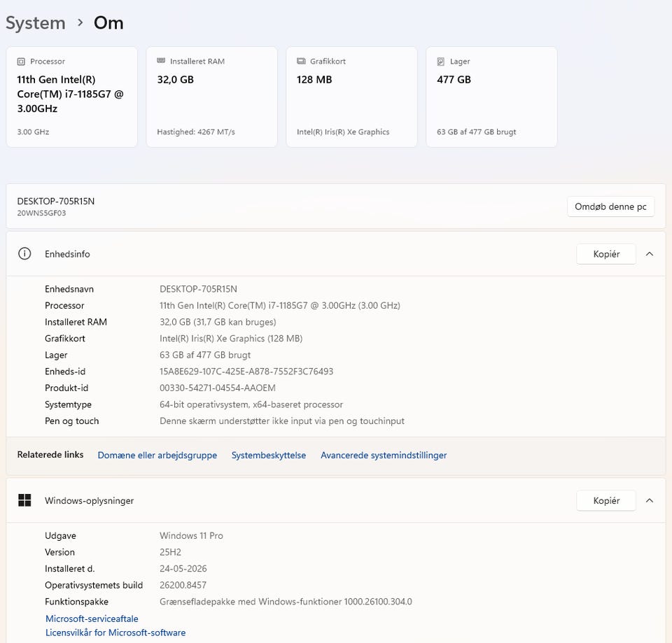Click the Windows logo beside Windows-oplysninger
Viewport: 672px width, 643px height.
[24, 500]
